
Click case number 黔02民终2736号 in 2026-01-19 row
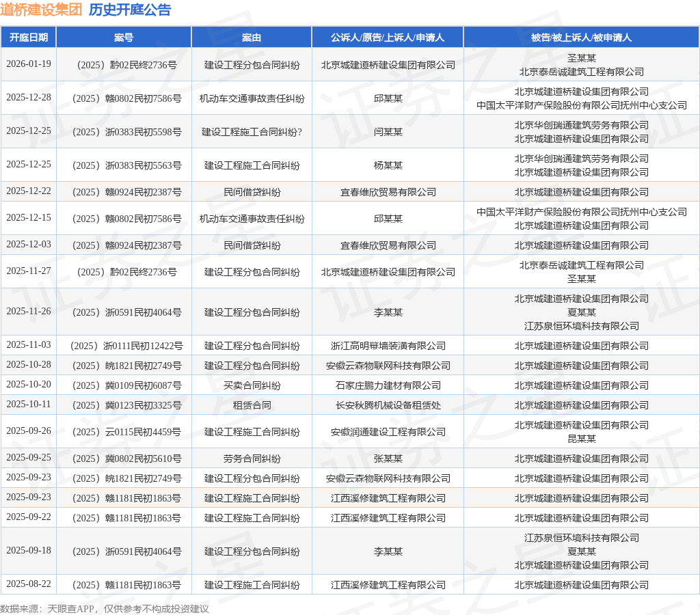(x=126, y=65)
